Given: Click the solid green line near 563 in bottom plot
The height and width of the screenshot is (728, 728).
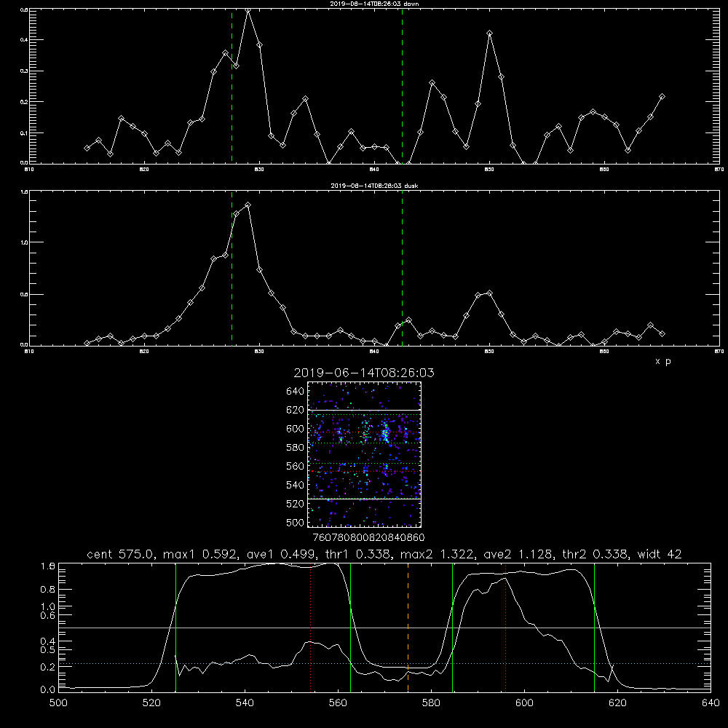Looking at the screenshot, I should tap(351, 628).
